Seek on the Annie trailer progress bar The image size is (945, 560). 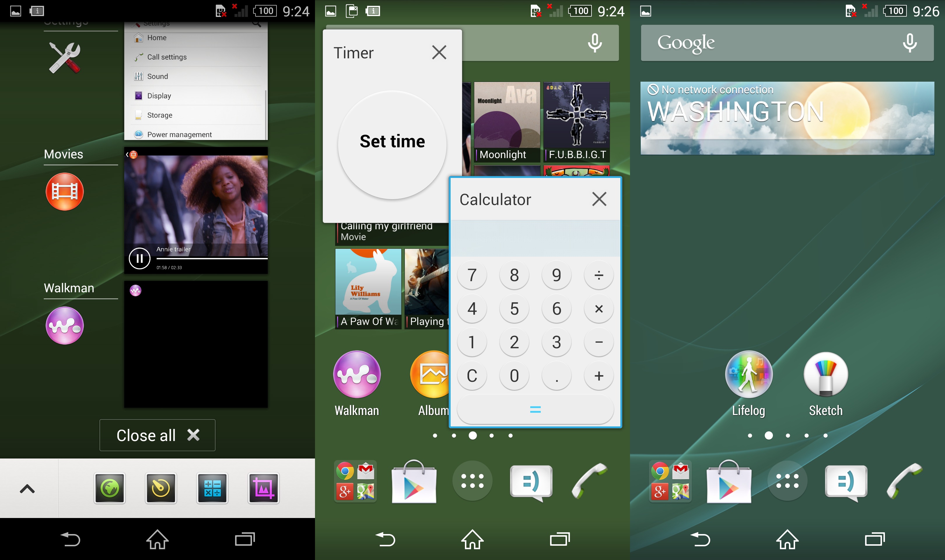(212, 258)
